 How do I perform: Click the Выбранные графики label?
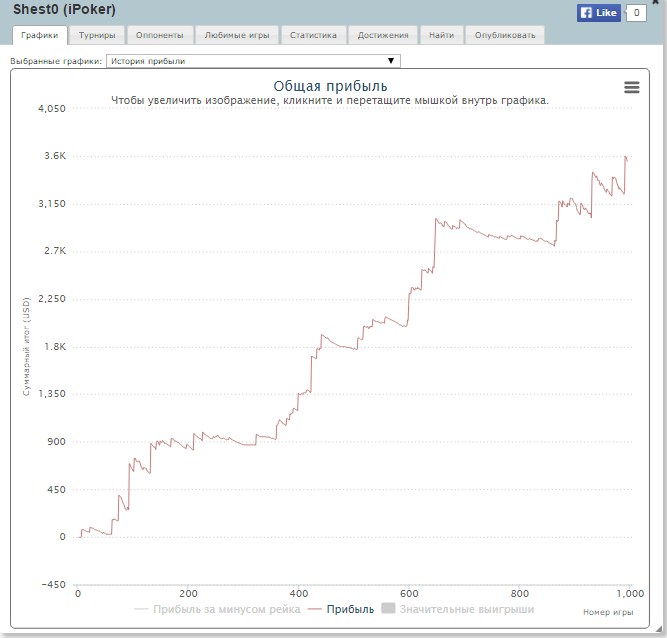56,61
